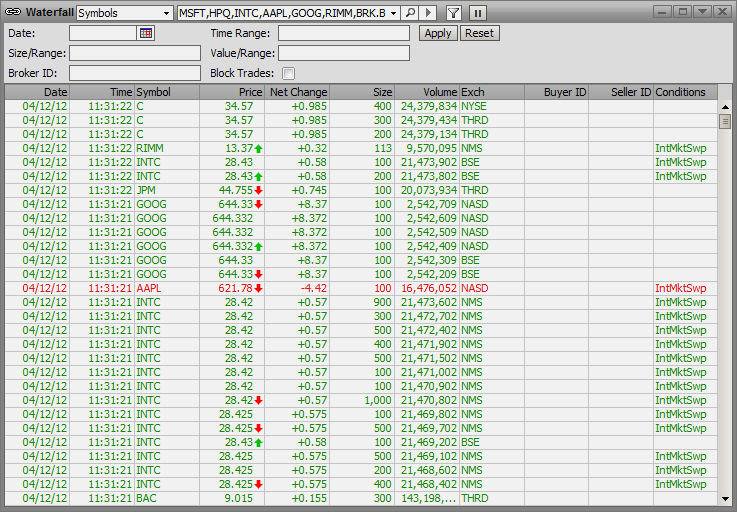Click the green up arrow beside INTC volume 21,469,202
The image size is (737, 512).
259,442
